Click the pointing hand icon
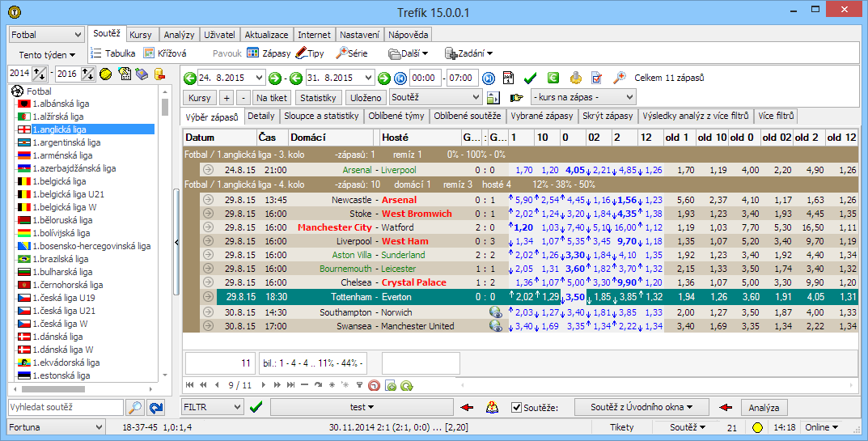Viewport: 868px width, 441px height. coord(517,98)
